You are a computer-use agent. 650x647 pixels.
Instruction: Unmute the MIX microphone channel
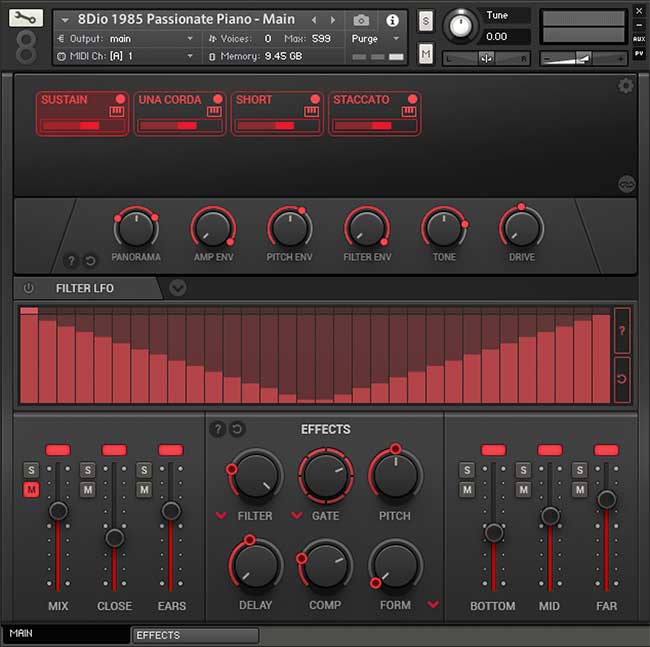pyautogui.click(x=31, y=489)
